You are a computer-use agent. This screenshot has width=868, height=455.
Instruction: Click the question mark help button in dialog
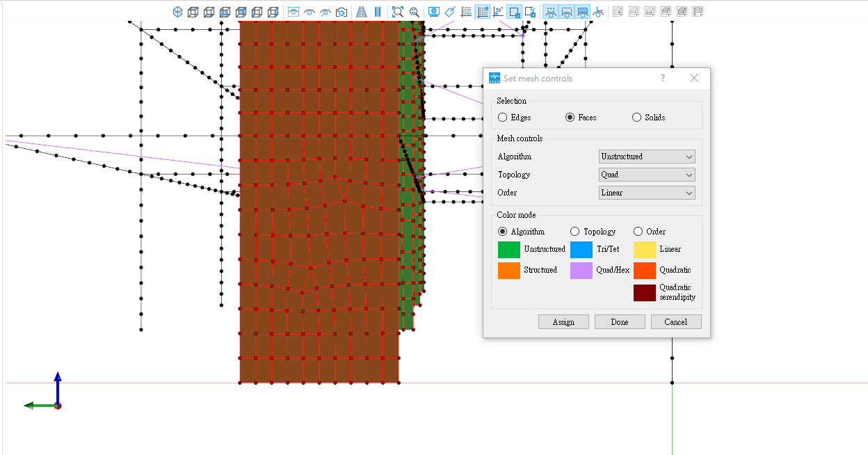coord(662,78)
